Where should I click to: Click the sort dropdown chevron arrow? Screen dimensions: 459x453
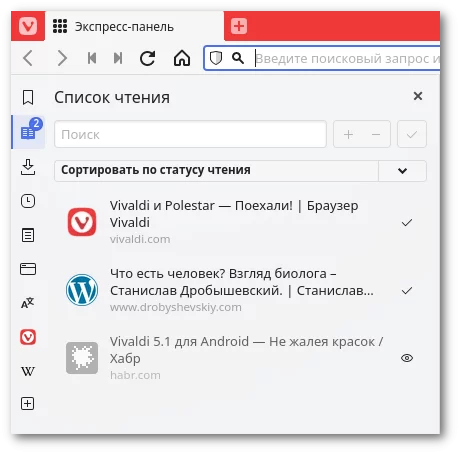[402, 171]
